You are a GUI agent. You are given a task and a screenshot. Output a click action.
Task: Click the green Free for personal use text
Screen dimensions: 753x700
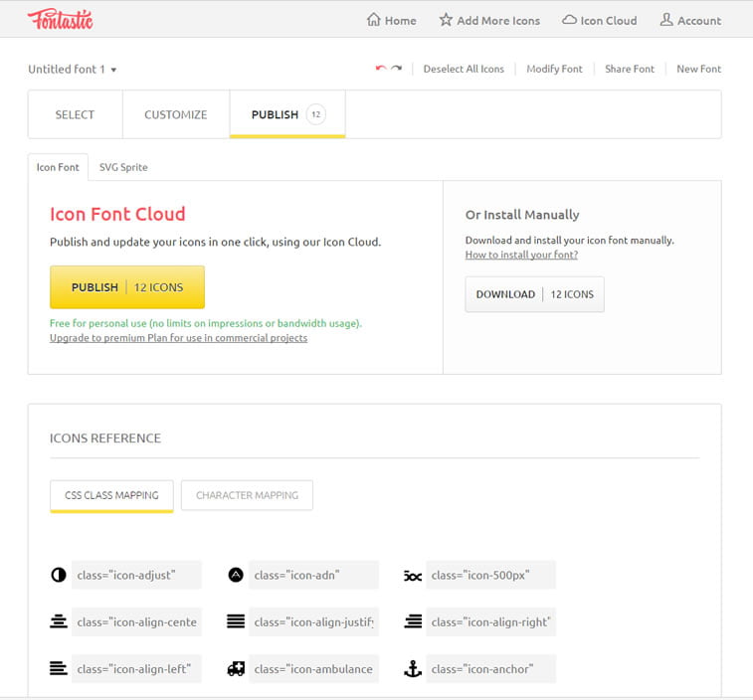click(x=206, y=323)
